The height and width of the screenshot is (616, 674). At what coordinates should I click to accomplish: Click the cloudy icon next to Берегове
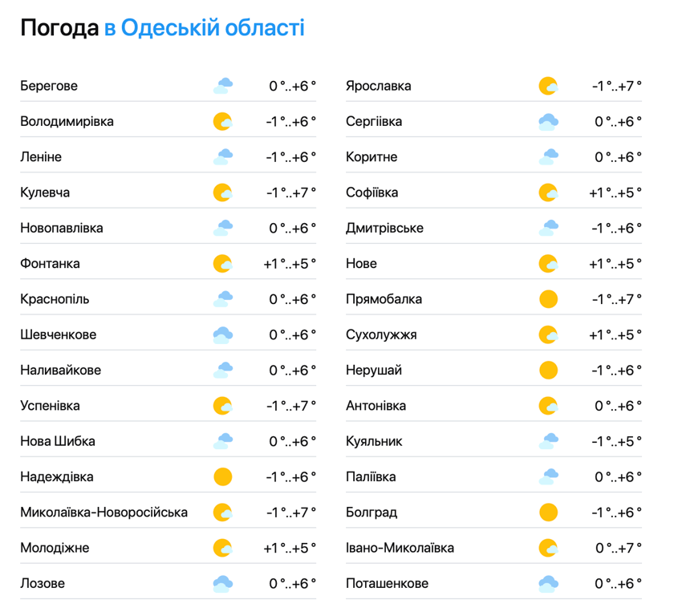[223, 86]
